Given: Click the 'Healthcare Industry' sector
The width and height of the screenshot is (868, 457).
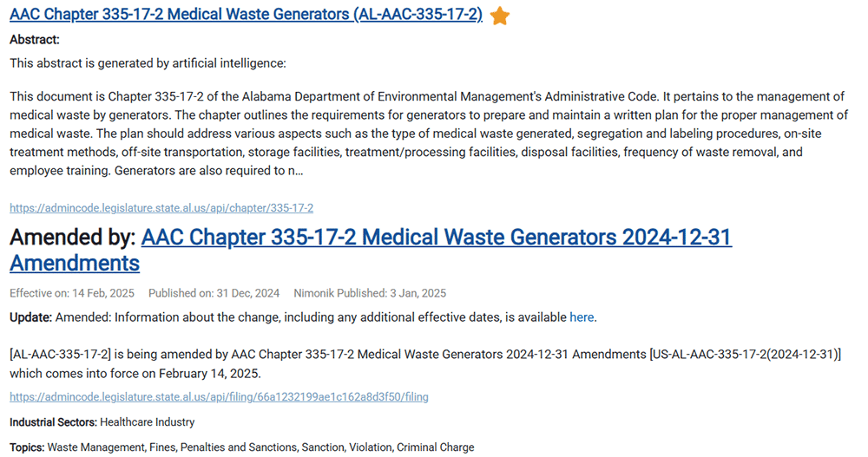Looking at the screenshot, I should [x=148, y=422].
